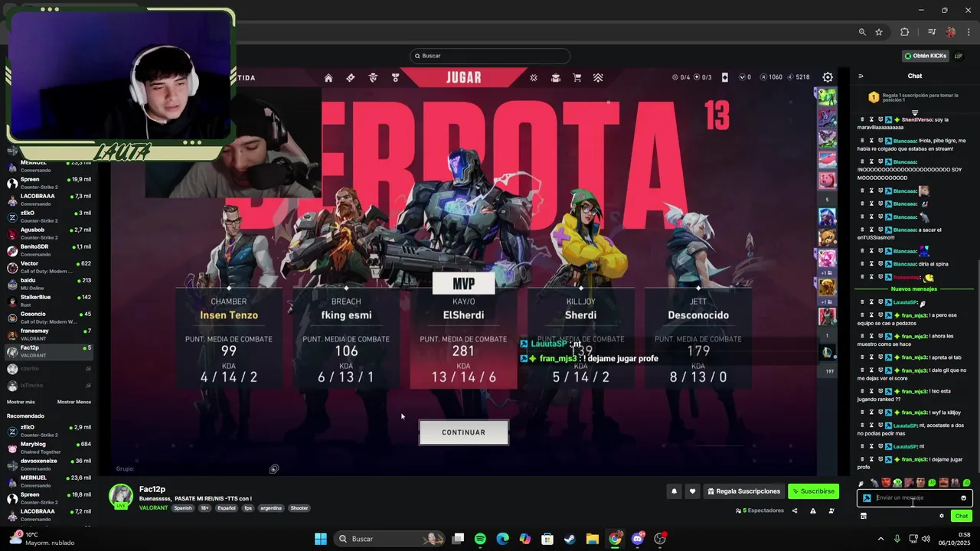980x551 pixels.
Task: Click the VALORANT category link
Action: click(153, 508)
